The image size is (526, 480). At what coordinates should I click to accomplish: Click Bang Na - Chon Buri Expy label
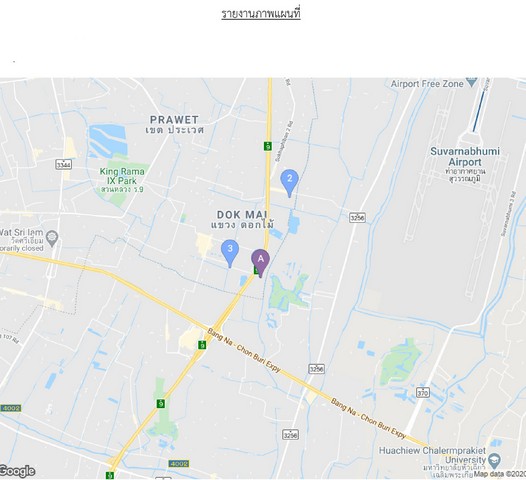tap(244, 351)
